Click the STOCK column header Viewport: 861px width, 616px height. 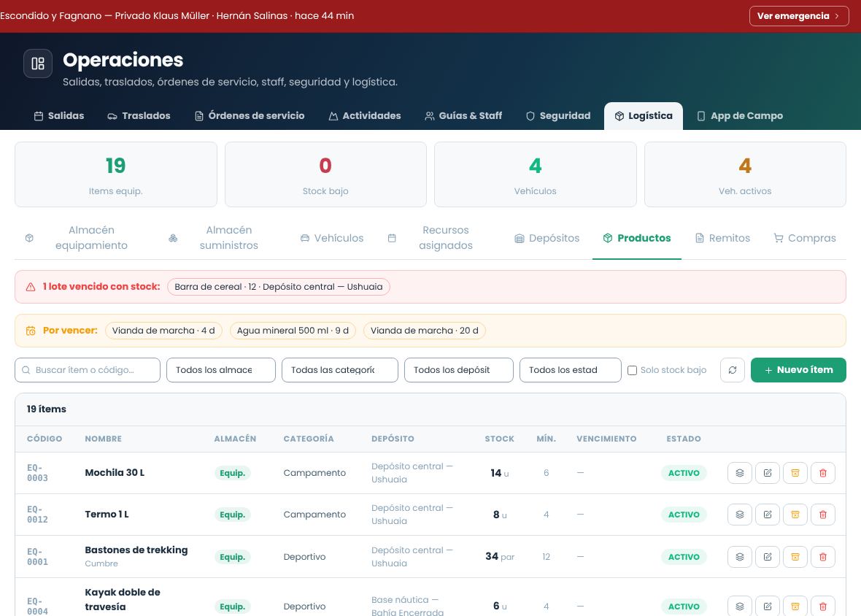[500, 439]
